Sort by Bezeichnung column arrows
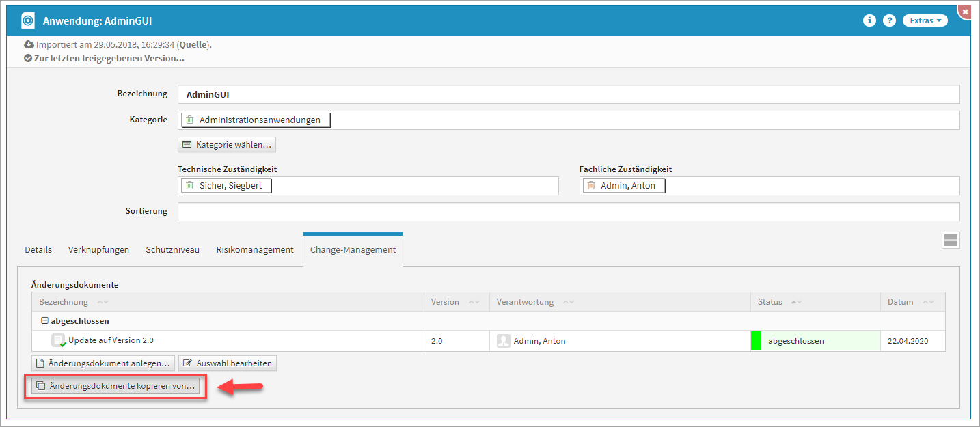This screenshot has height=427, width=980. tap(103, 302)
